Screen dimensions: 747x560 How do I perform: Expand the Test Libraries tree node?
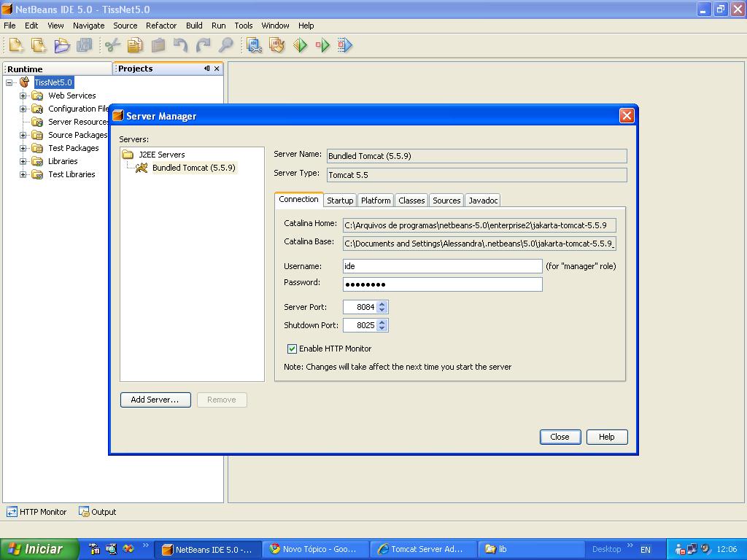(x=23, y=174)
